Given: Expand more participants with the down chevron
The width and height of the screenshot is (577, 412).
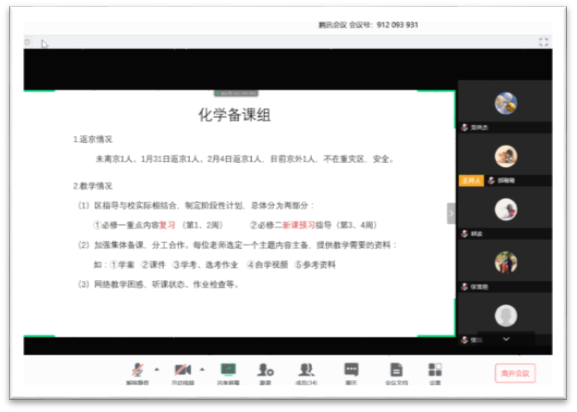Looking at the screenshot, I should click(x=506, y=339).
